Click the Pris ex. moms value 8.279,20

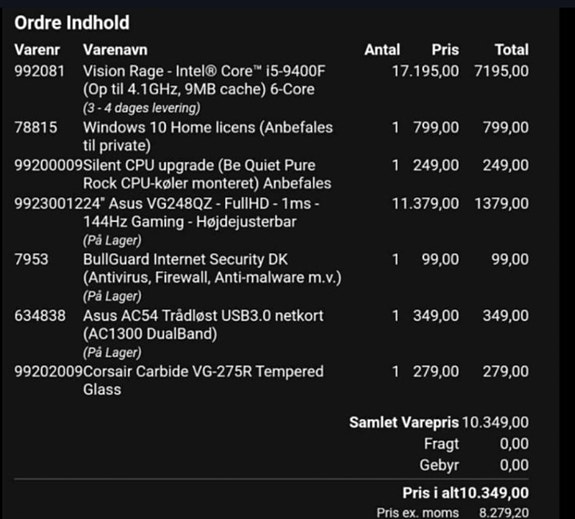(x=504, y=512)
